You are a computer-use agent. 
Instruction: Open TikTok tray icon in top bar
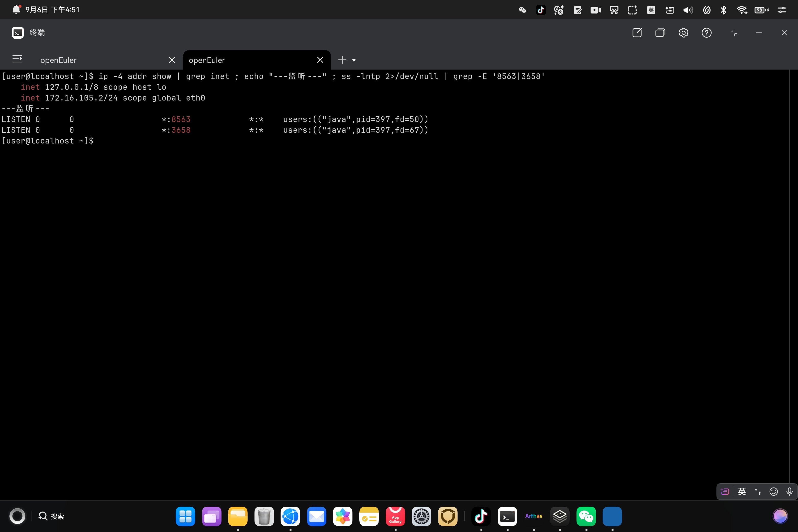tap(540, 10)
